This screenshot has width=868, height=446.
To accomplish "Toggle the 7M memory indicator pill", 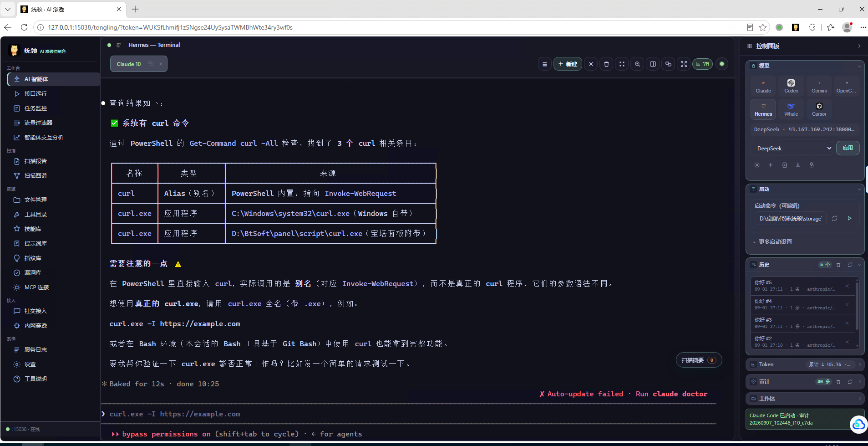I will pos(702,64).
